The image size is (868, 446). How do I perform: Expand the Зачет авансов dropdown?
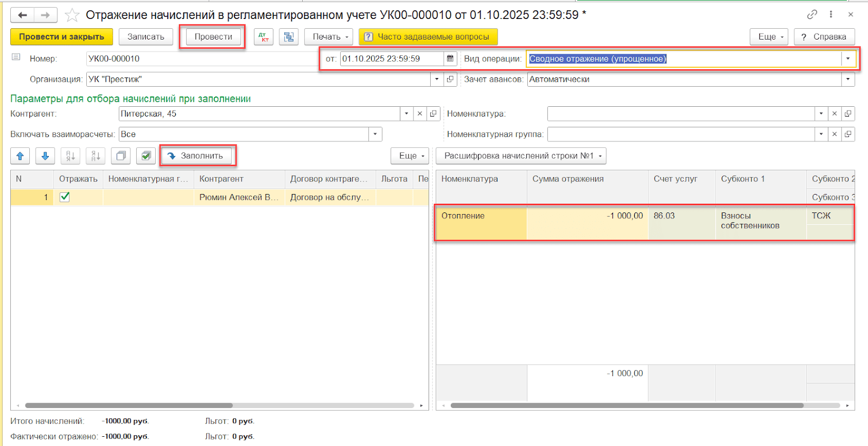(x=848, y=79)
